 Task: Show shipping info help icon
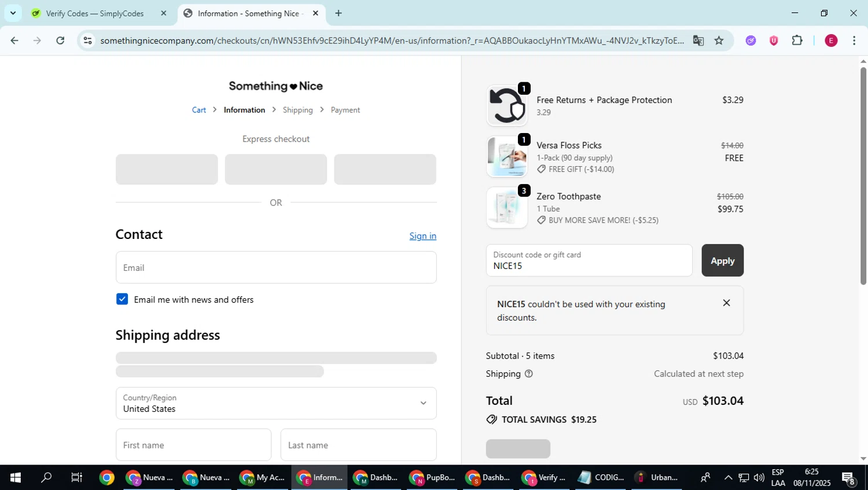pos(528,374)
